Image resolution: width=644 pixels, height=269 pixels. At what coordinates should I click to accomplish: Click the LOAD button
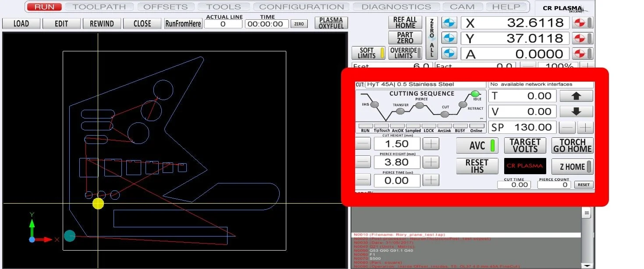point(21,24)
